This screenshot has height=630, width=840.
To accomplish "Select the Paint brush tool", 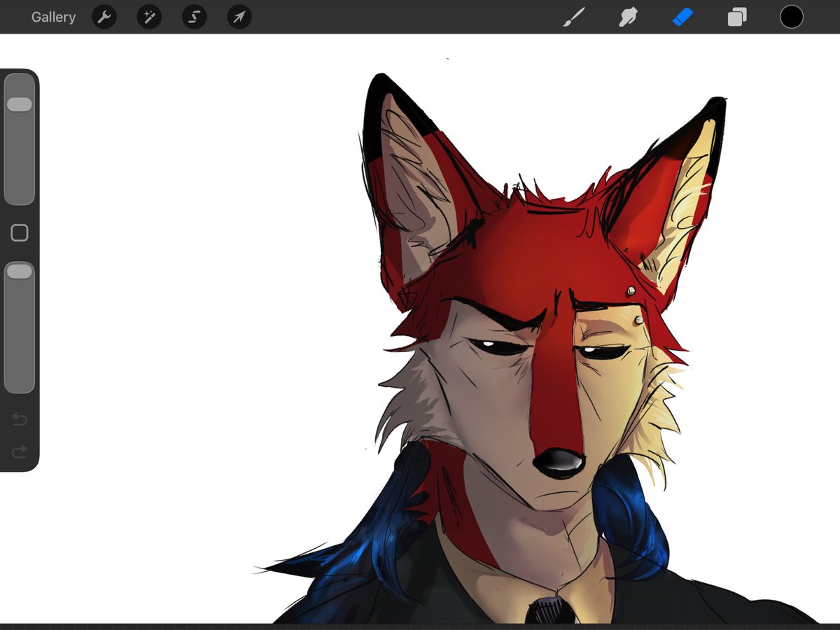I will (x=574, y=17).
